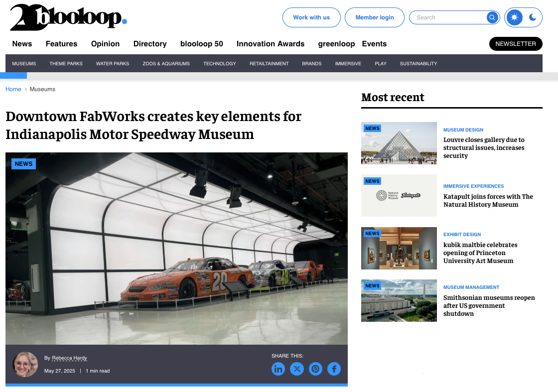The image size is (558, 392).
Task: Click the Work with us button
Action: (x=311, y=17)
